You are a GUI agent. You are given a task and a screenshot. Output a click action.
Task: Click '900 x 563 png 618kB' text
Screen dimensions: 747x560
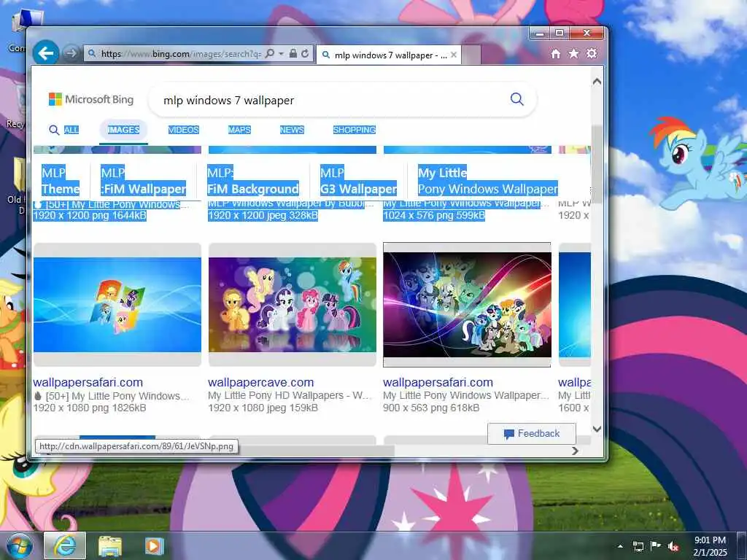(431, 408)
